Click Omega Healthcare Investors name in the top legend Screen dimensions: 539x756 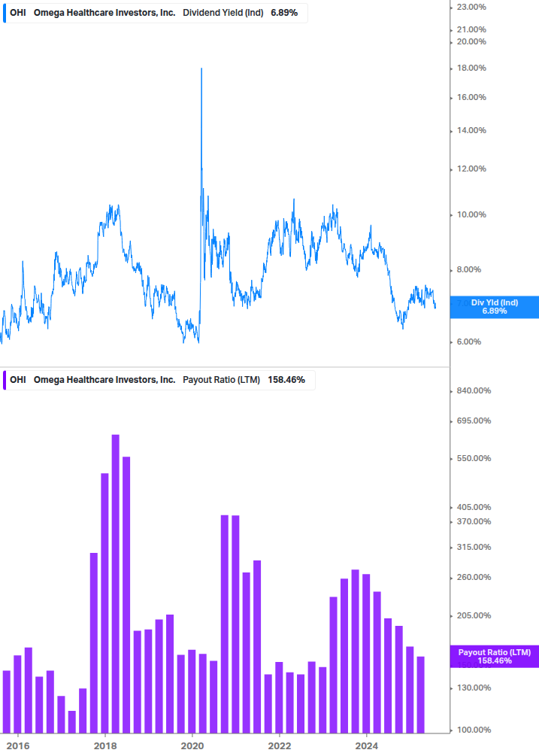tap(104, 13)
